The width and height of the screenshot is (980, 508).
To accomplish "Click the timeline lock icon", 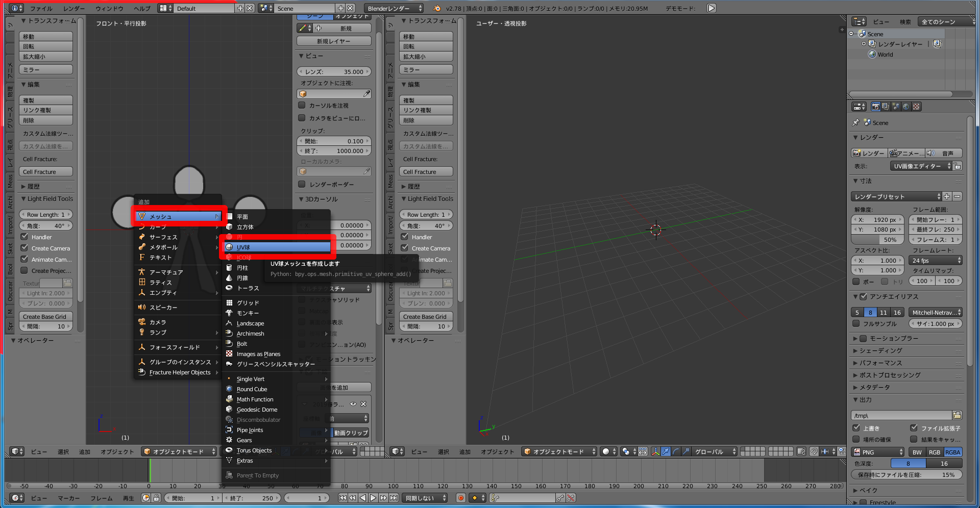I will pyautogui.click(x=157, y=498).
